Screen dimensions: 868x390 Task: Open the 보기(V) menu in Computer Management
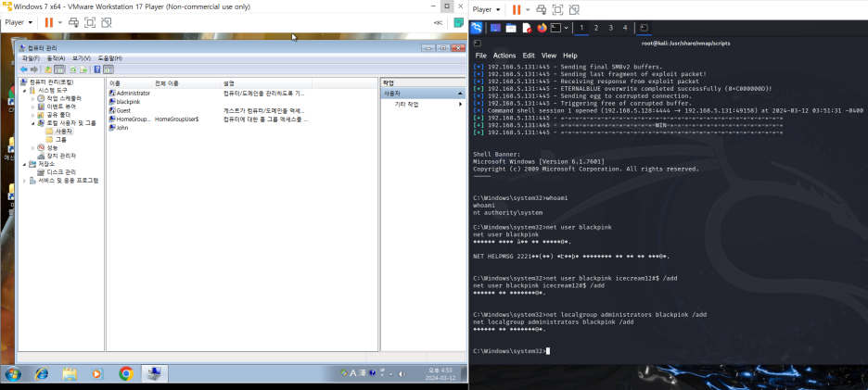[x=82, y=58]
